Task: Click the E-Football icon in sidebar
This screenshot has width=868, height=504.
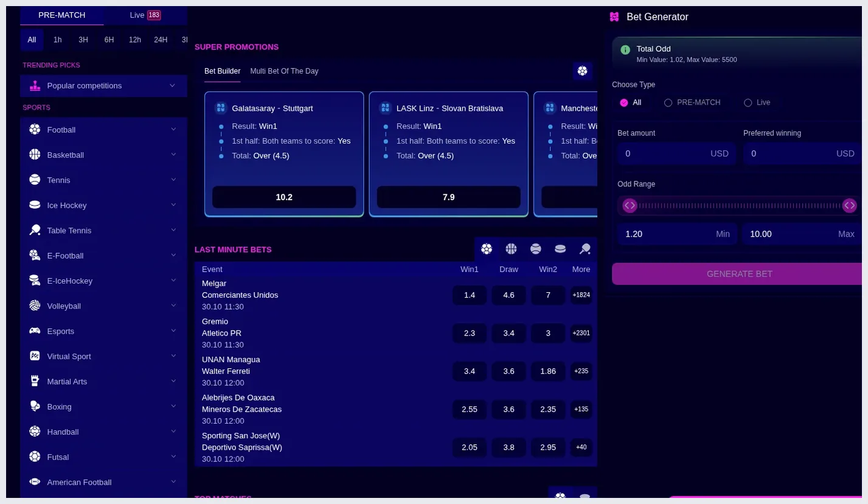Action: tap(35, 256)
